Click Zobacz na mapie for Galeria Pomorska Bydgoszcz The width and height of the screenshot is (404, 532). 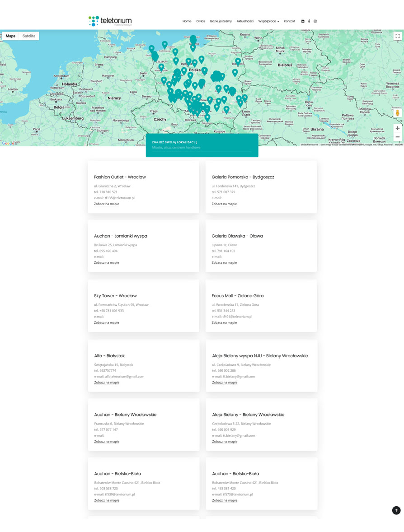click(224, 204)
